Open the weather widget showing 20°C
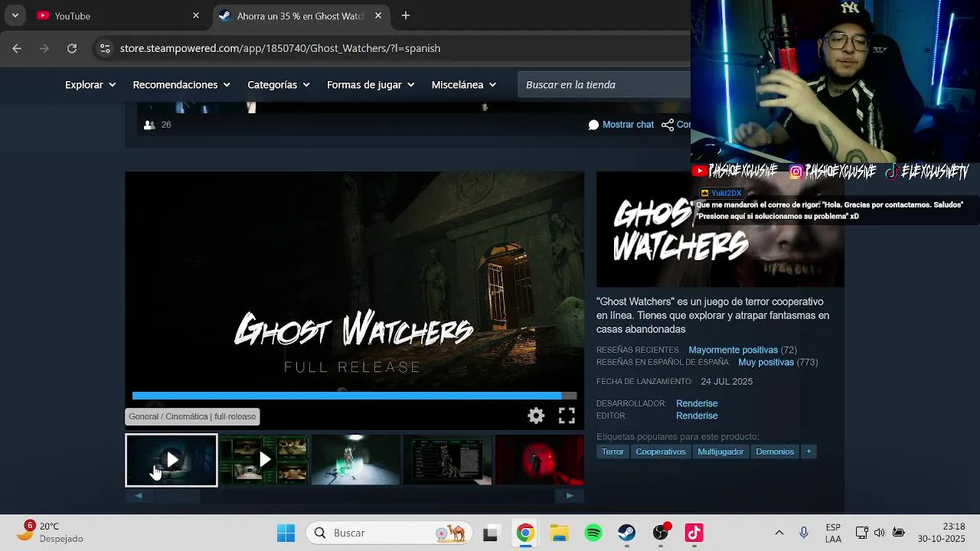The image size is (980, 551). click(x=51, y=533)
